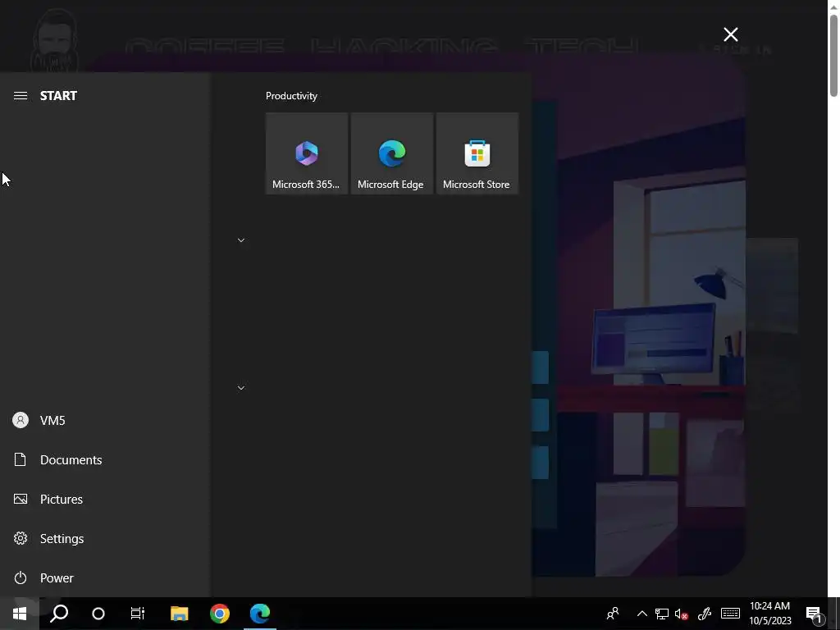Open the Microsoft 365 tile
840x630 pixels.
[x=307, y=153]
